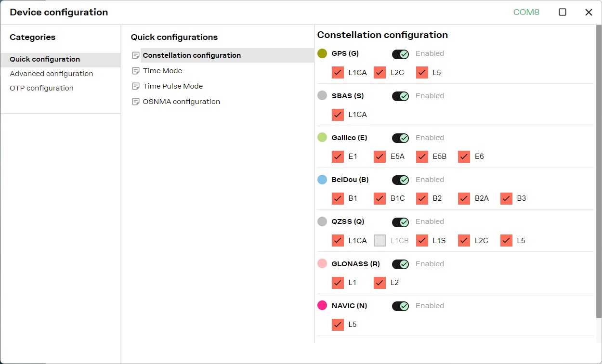Click the COM8 port label
The width and height of the screenshot is (602, 364).
(x=526, y=12)
